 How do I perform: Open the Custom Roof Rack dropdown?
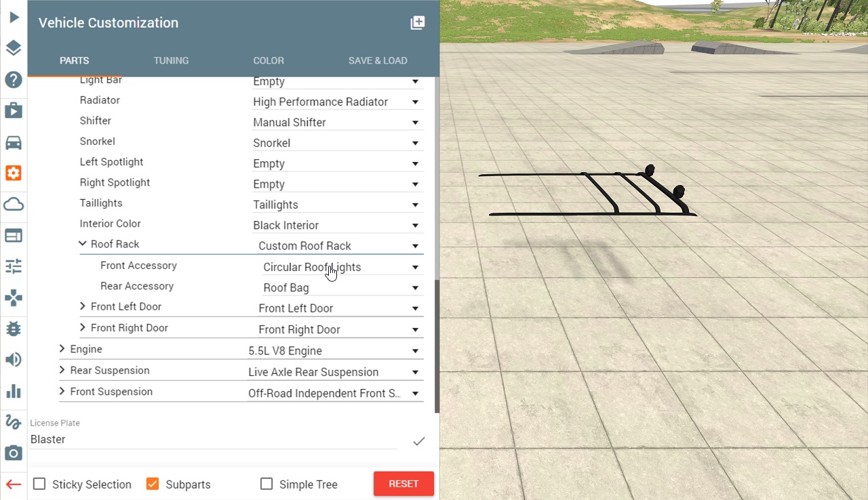[340, 246]
